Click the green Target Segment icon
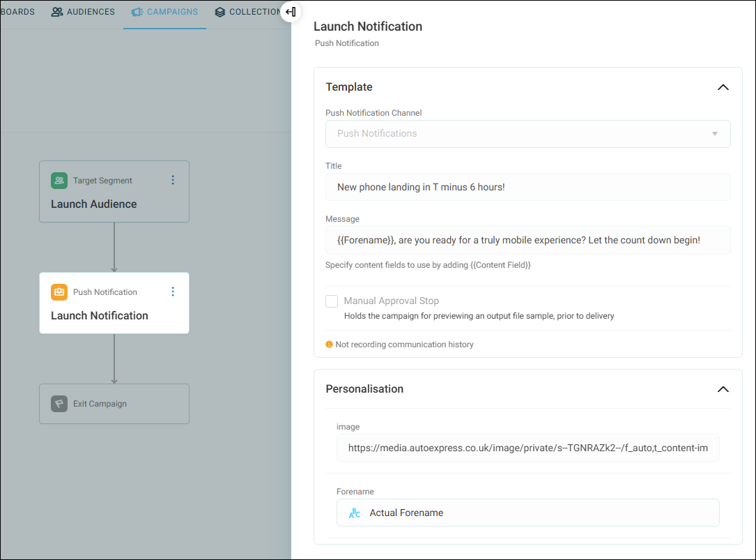Image resolution: width=756 pixels, height=560 pixels. 59,181
